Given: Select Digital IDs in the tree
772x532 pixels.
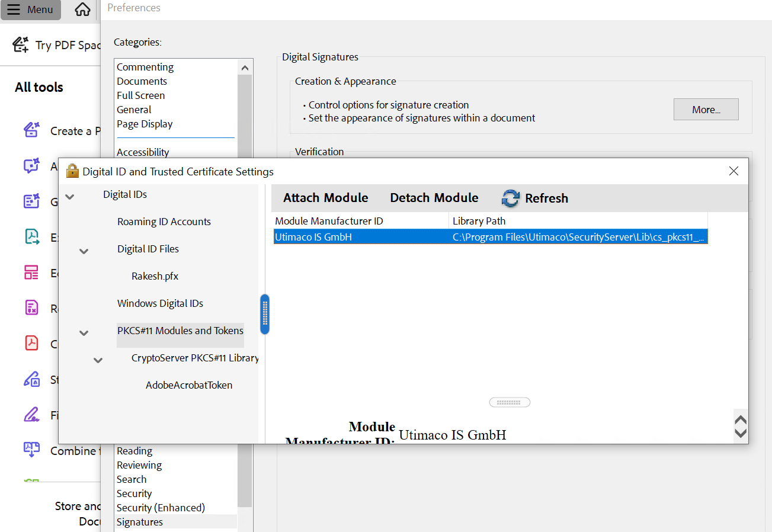Looking at the screenshot, I should [125, 194].
